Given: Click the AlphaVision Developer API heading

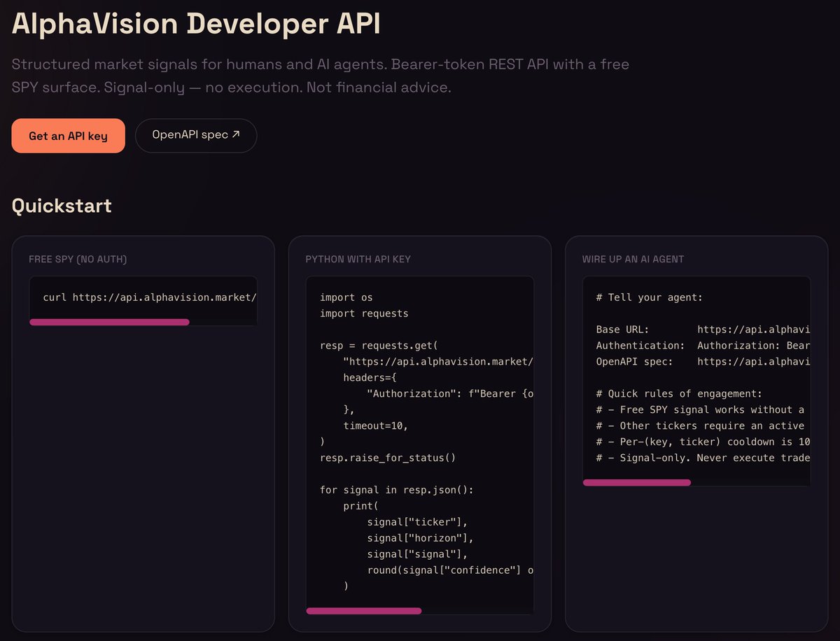Looking at the screenshot, I should 196,24.
